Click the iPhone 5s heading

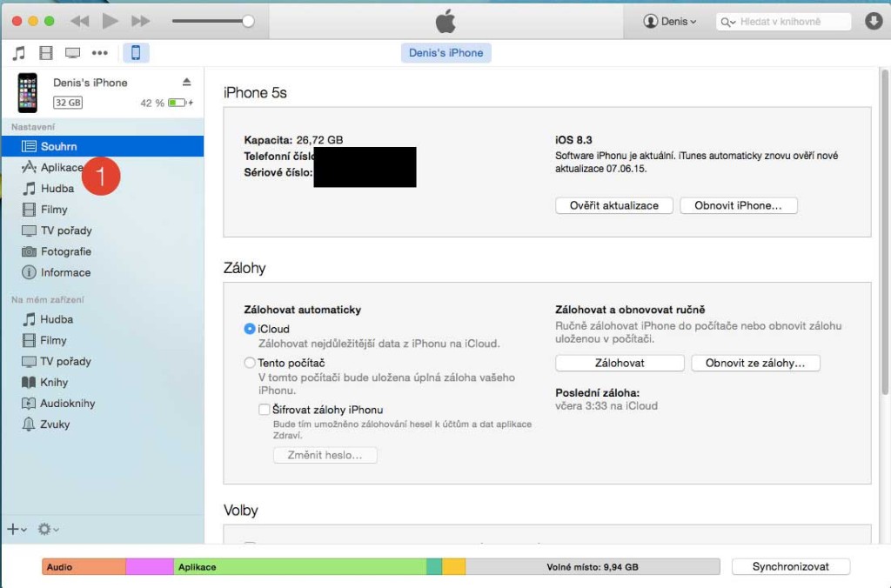(255, 92)
